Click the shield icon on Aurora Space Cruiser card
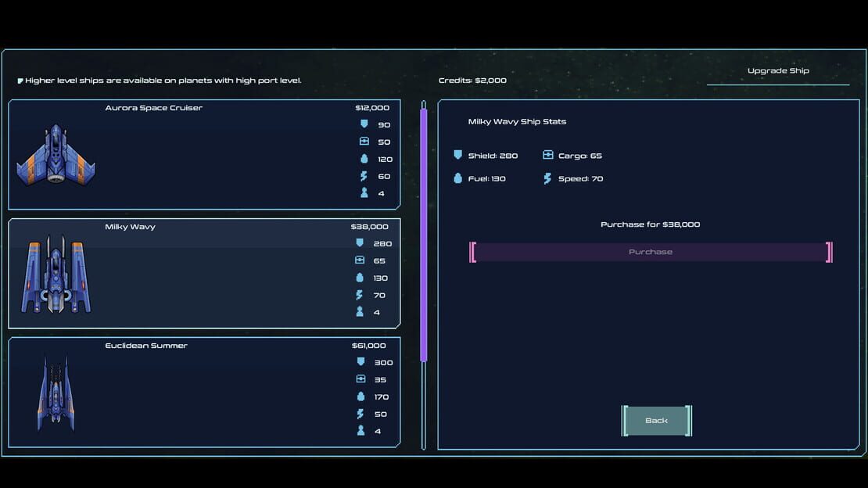 coord(364,124)
